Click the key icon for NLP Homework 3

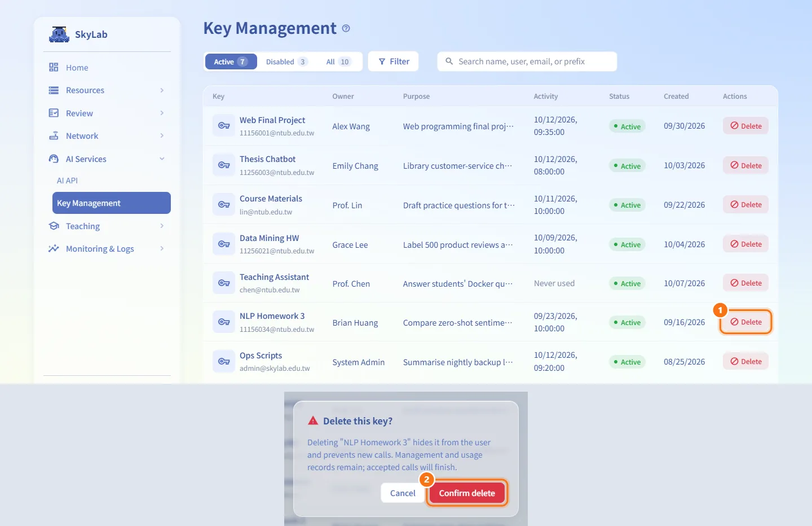click(x=224, y=322)
